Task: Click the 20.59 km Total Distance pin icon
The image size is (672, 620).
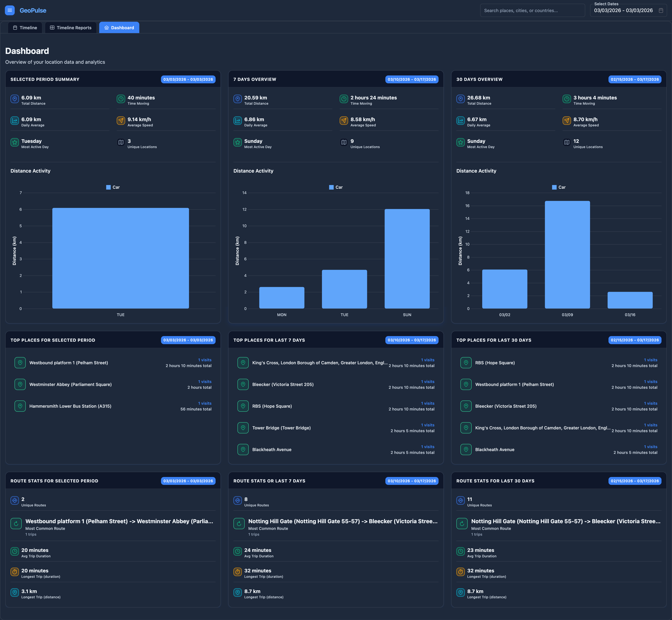Action: [237, 99]
